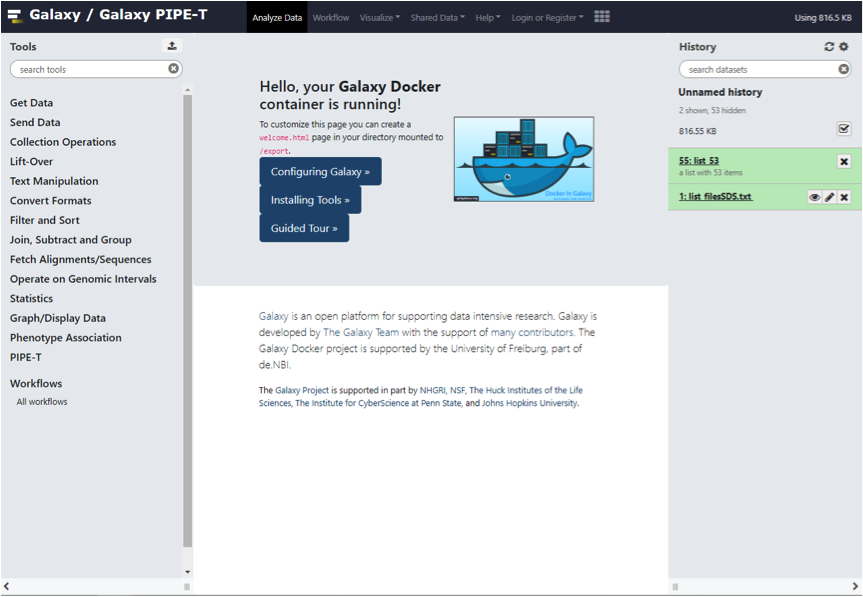Delete dataset list_filesSDS.txt
This screenshot has height=597, width=863.
point(844,197)
